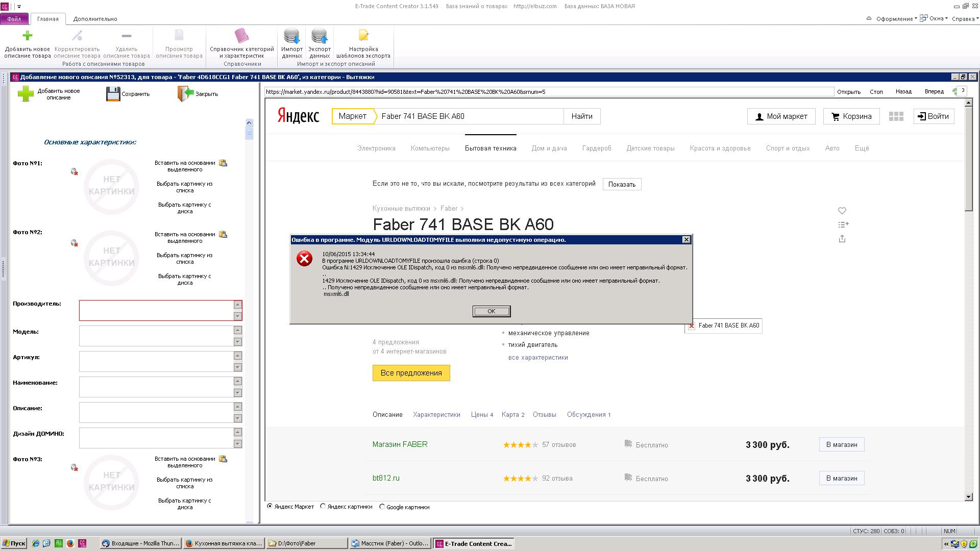The height and width of the screenshot is (551, 980).
Task: Click the 'все характеристики' link
Action: [x=538, y=357]
